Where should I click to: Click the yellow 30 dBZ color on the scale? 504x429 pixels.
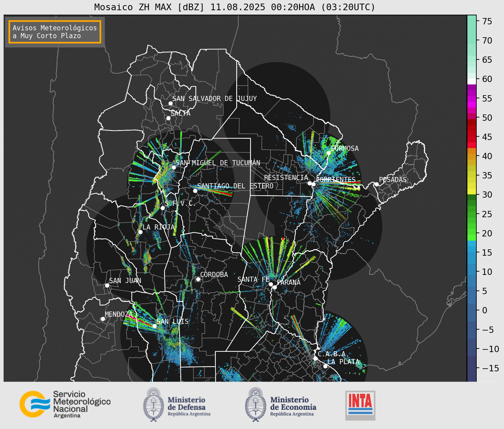click(472, 191)
